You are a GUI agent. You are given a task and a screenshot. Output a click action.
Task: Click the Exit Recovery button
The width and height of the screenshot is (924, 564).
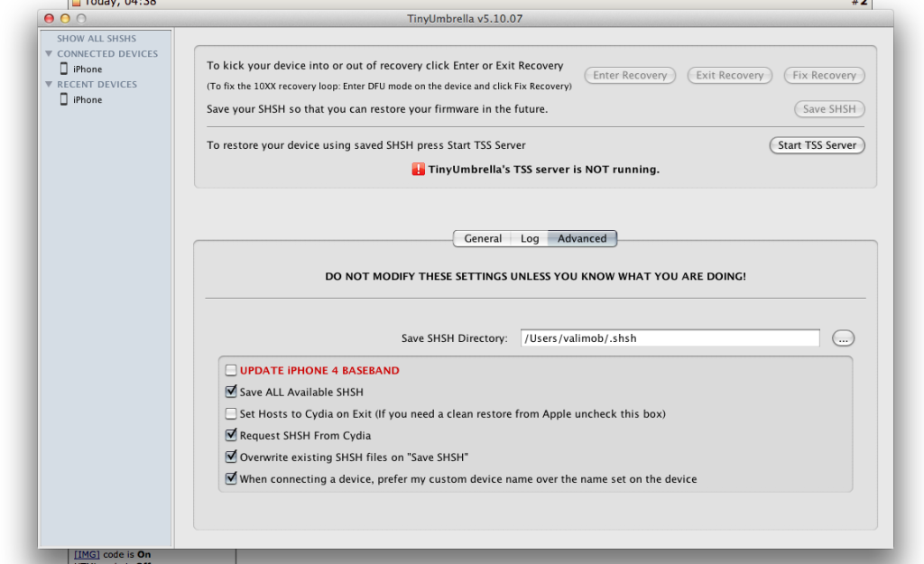729,76
